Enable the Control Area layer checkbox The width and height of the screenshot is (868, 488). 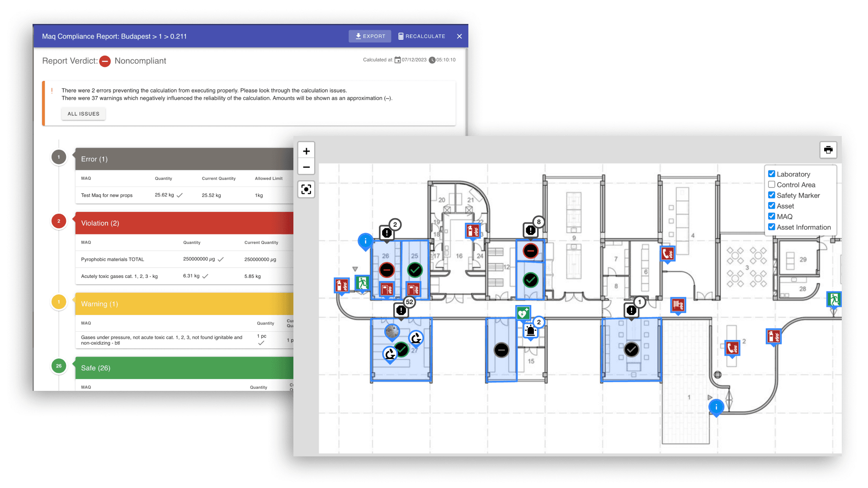click(x=772, y=184)
